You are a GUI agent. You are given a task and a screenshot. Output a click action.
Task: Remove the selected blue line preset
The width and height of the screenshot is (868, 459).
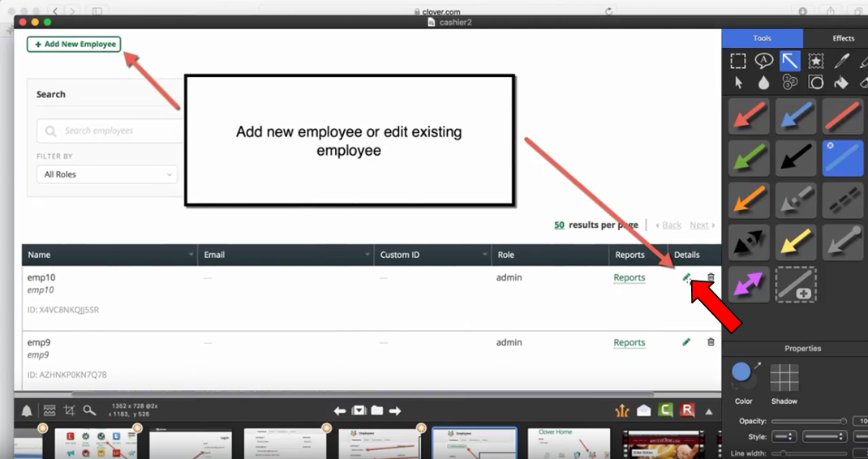831,146
